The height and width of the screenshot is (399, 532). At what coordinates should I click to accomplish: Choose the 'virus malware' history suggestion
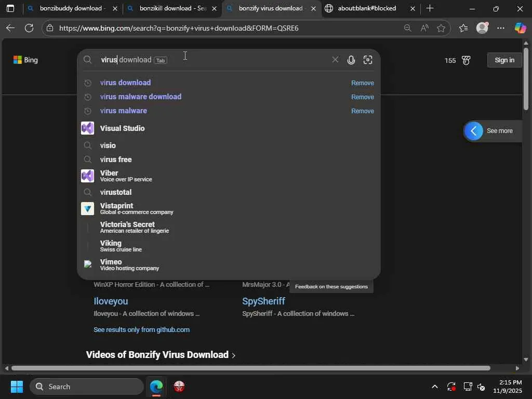(124, 111)
